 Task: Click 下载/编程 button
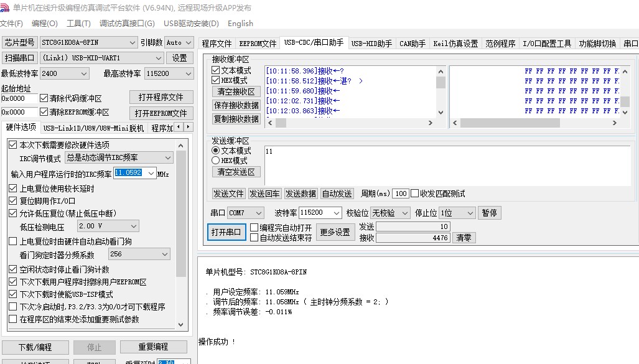(x=35, y=347)
